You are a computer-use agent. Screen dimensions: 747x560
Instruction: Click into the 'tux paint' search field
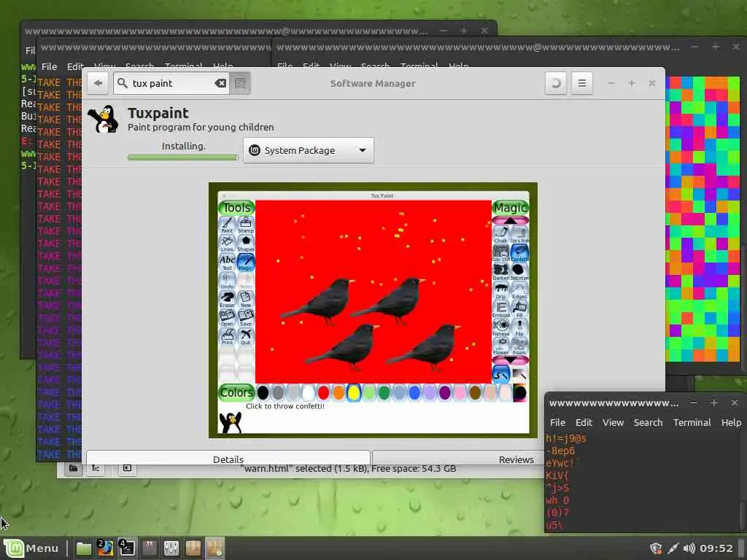point(171,83)
